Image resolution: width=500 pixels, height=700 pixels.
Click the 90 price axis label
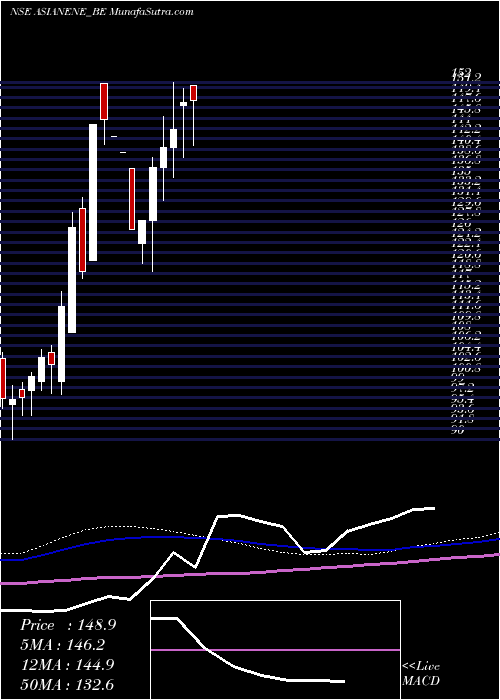[458, 431]
